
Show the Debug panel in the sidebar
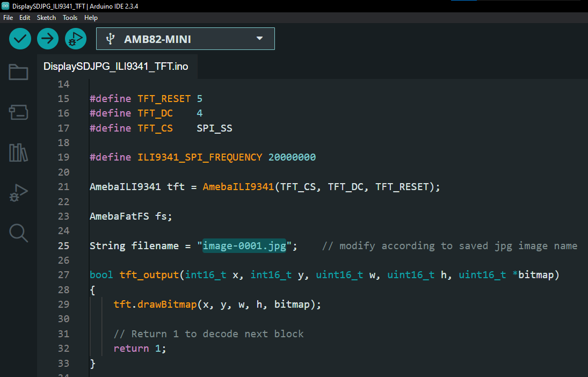point(18,193)
